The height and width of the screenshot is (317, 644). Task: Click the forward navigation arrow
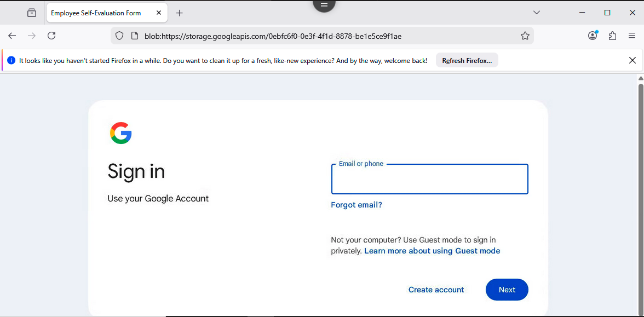point(32,36)
